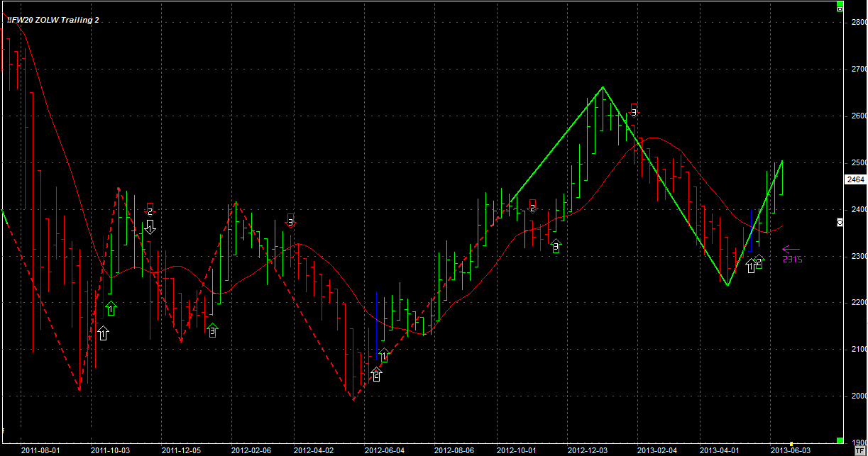Click the green square atop the price axis
The height and width of the screenshot is (456, 868).
tap(840, 7)
